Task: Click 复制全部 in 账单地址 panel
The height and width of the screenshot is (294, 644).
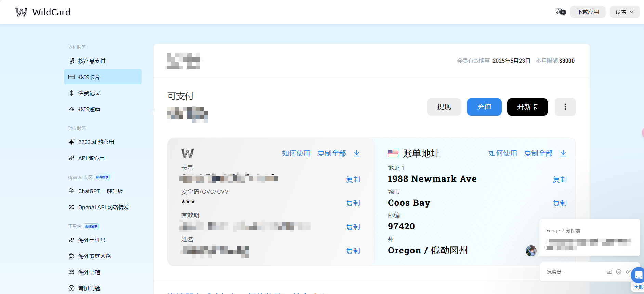Action: [x=538, y=153]
